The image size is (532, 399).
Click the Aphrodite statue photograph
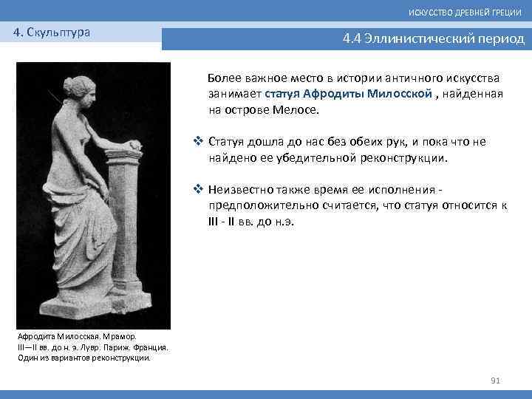click(93, 195)
